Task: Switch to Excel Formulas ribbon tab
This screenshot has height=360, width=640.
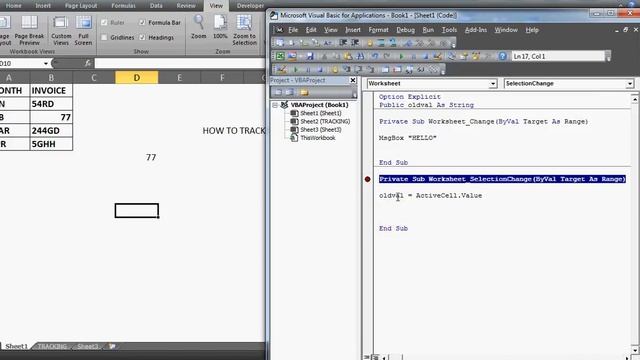Action: click(123, 6)
